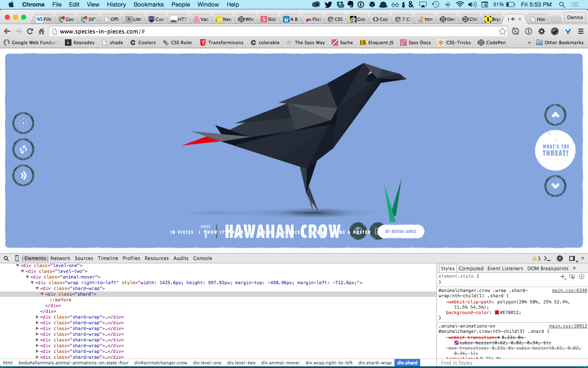This screenshot has height=368, width=588.
Task: Open Spotlight search in menu bar
Action: pos(562,4)
